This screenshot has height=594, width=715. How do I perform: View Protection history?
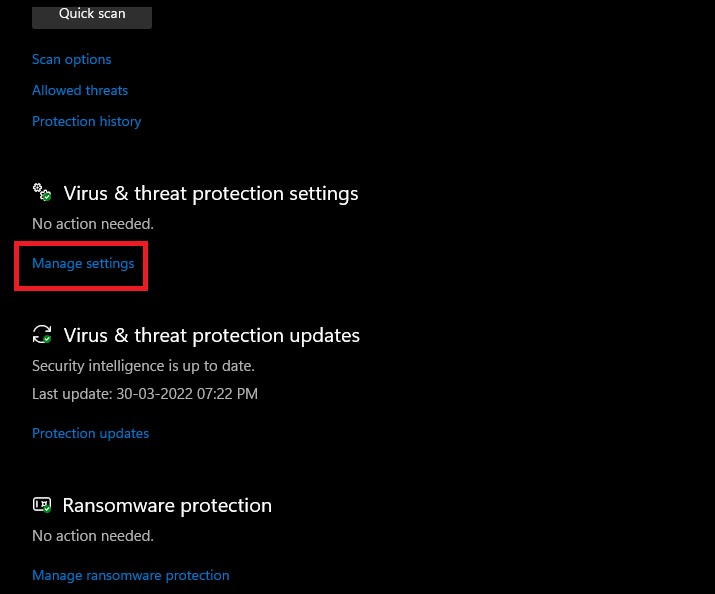87,121
